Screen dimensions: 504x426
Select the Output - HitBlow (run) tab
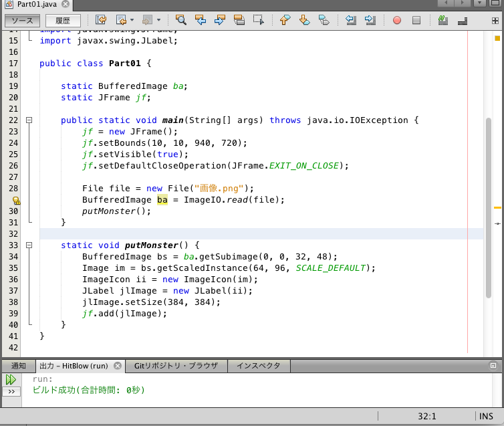click(x=74, y=366)
